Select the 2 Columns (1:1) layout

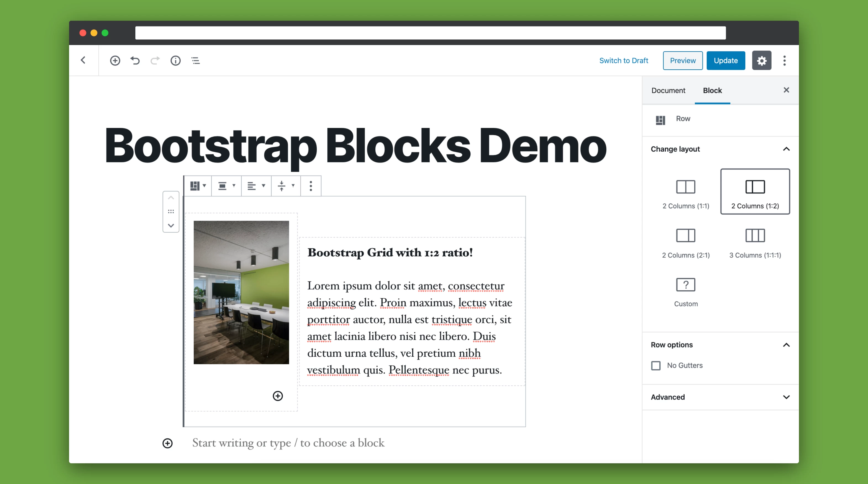(686, 192)
